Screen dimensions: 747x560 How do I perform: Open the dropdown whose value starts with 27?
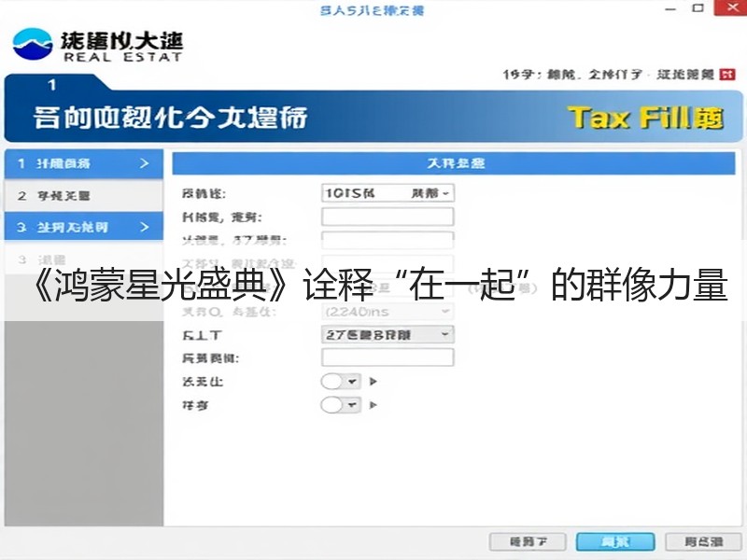pyautogui.click(x=388, y=335)
